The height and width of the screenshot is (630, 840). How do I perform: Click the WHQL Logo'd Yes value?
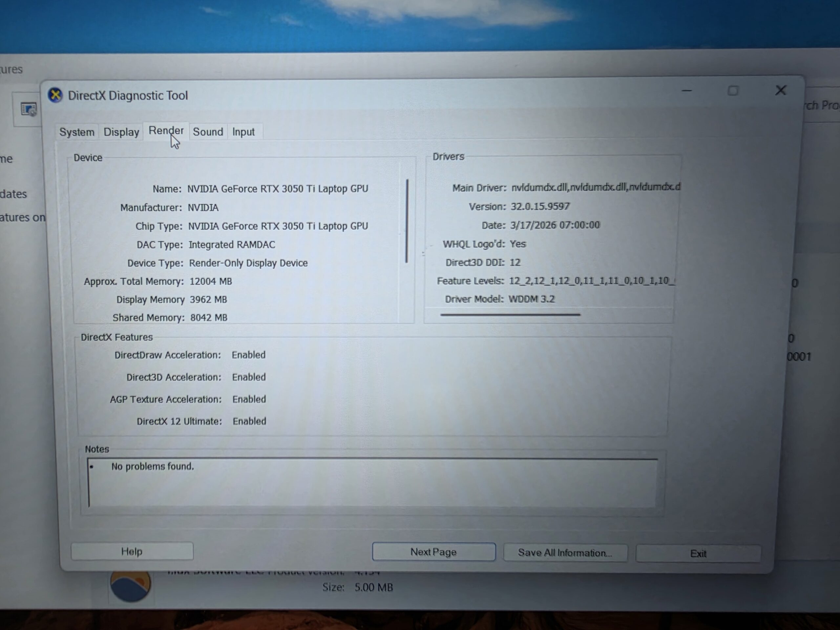click(x=517, y=244)
